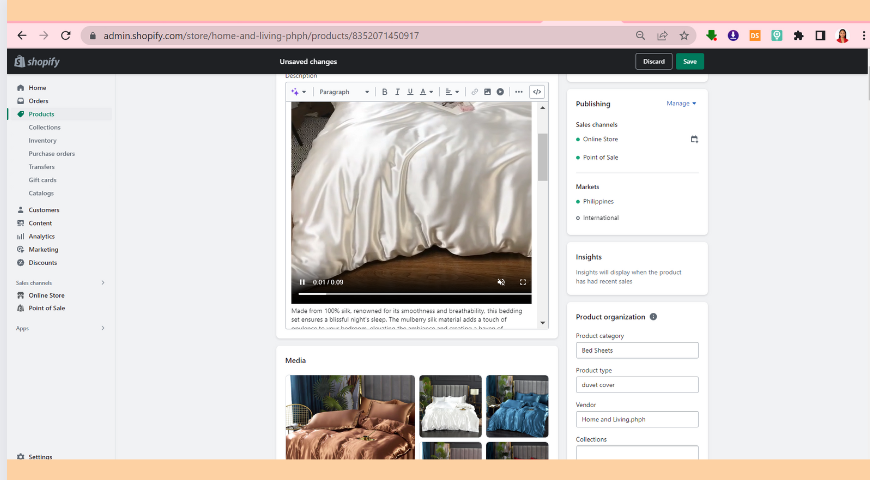Click the Shopify logo
870x480 pixels.
[x=37, y=62]
